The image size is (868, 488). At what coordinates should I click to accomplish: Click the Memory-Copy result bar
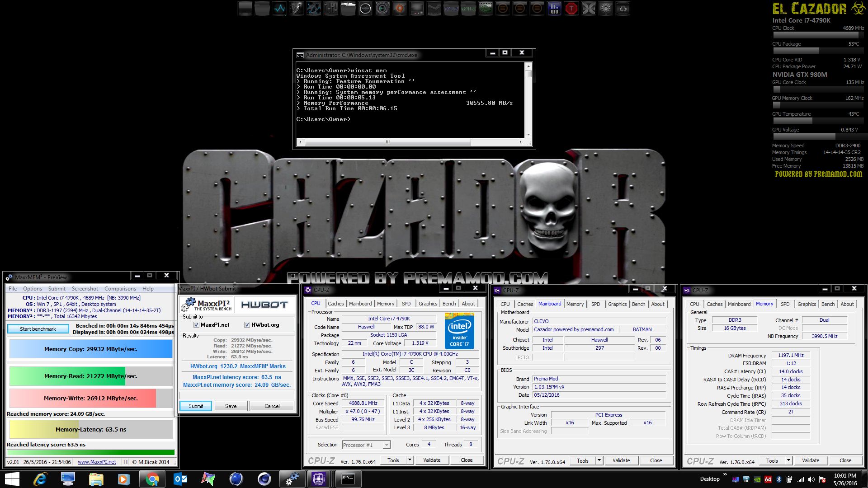pyautogui.click(x=91, y=349)
